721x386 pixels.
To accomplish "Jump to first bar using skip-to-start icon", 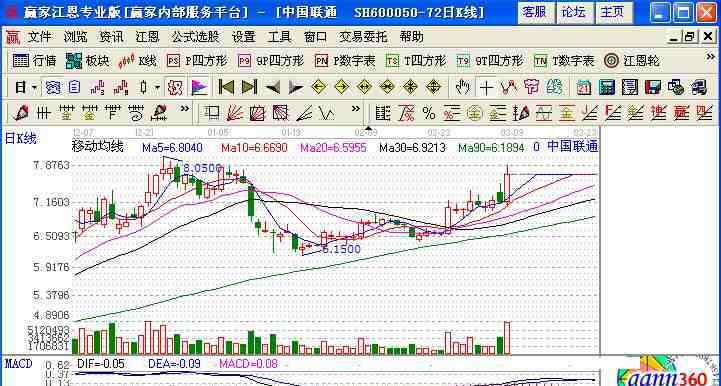I will pos(226,86).
